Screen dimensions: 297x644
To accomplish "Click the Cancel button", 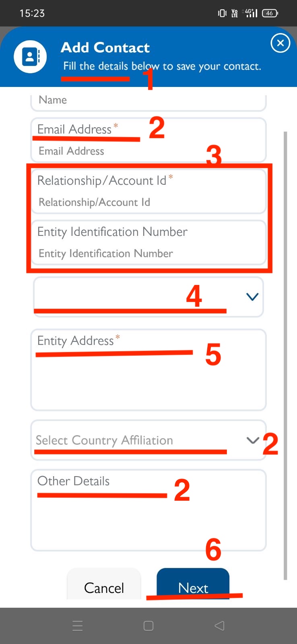I will [x=104, y=584].
